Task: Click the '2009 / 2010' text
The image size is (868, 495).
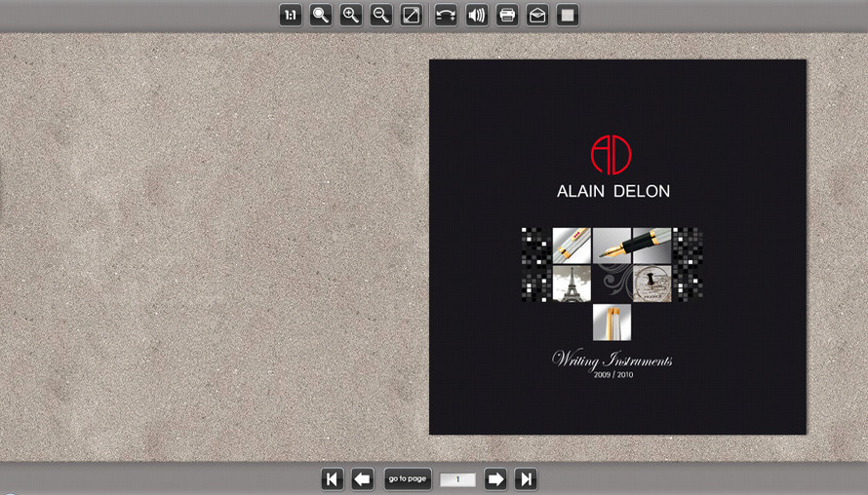Action: pyautogui.click(x=613, y=375)
